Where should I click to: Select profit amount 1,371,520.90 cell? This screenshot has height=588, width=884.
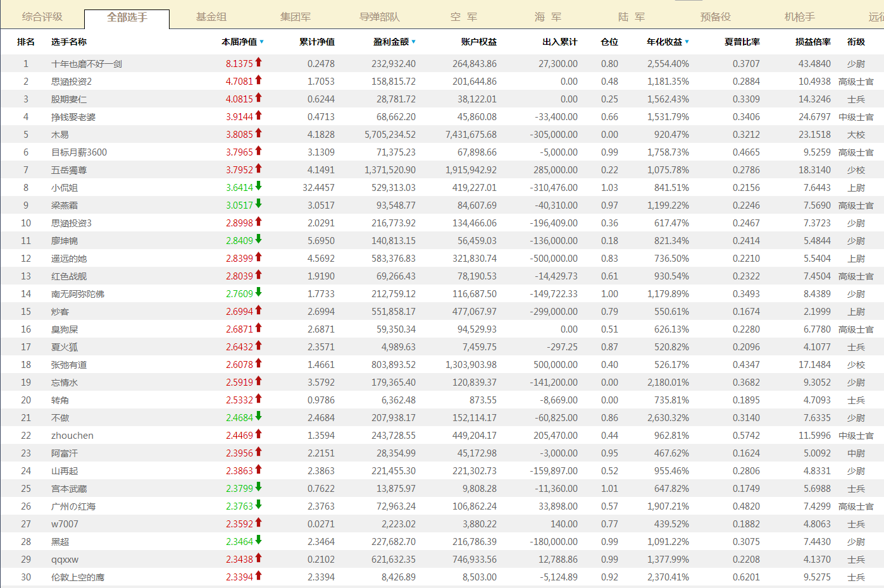coord(390,170)
